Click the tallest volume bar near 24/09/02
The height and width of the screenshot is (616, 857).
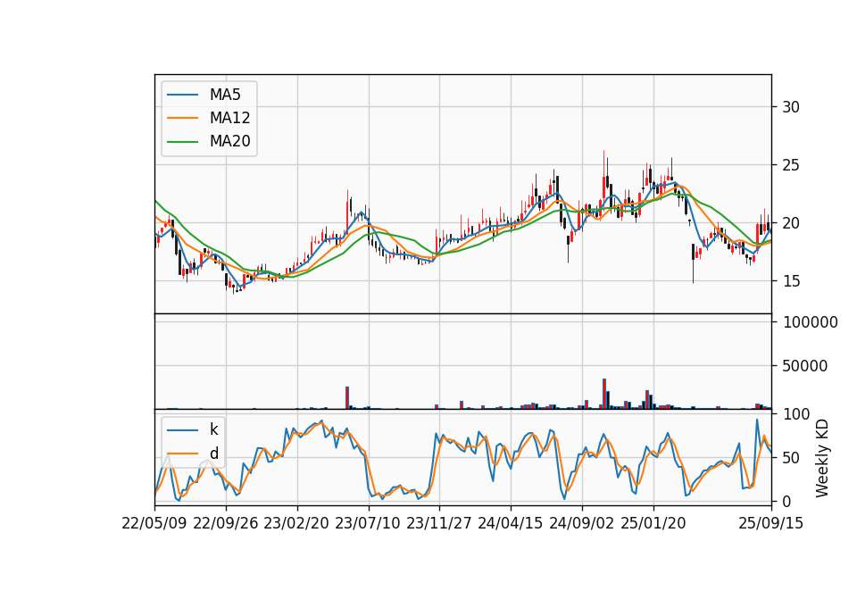click(x=604, y=394)
